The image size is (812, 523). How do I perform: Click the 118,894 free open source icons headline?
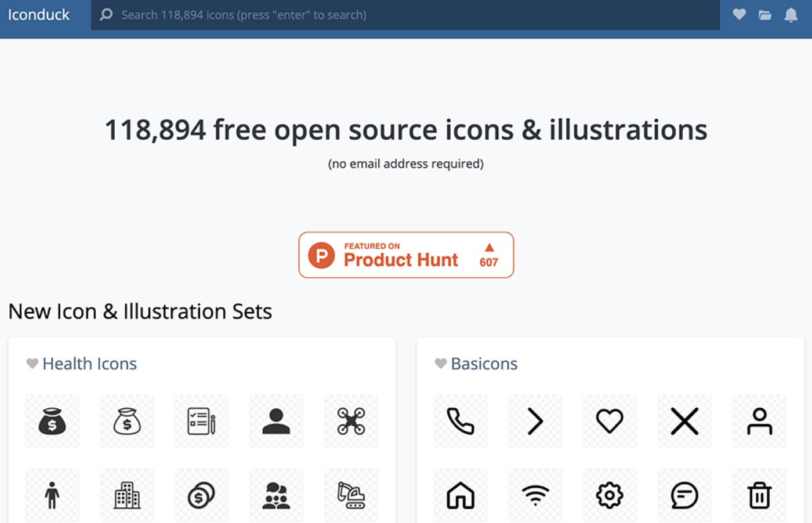[406, 129]
